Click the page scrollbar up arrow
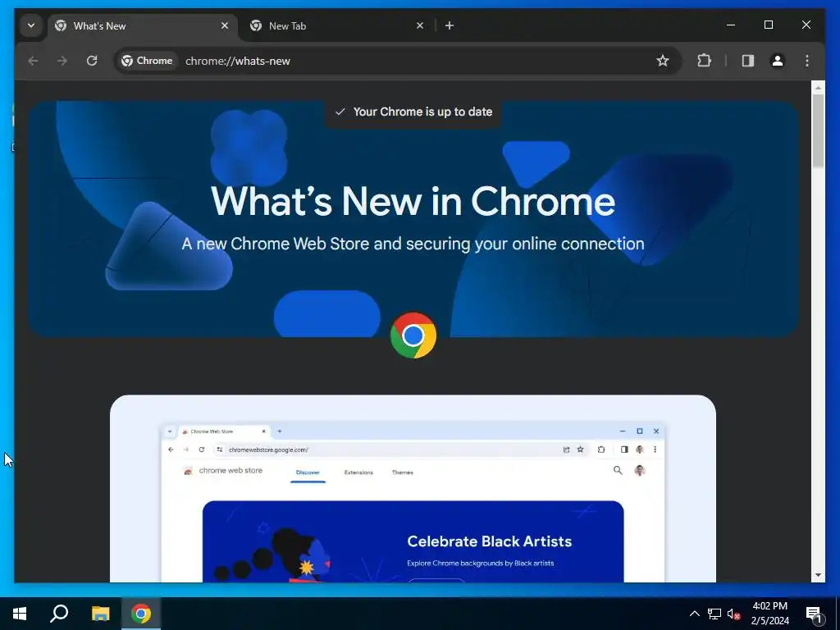Viewport: 840px width, 630px height. pos(818,88)
